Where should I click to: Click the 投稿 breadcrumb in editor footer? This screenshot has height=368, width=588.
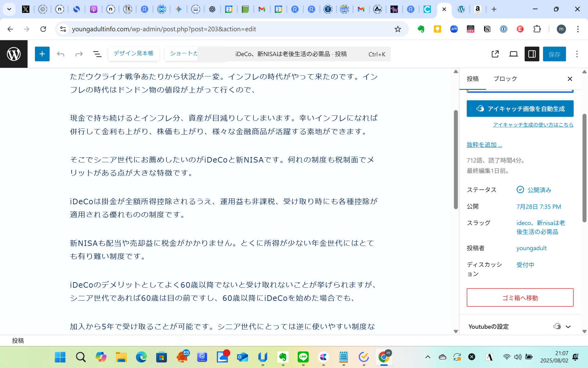pos(18,341)
